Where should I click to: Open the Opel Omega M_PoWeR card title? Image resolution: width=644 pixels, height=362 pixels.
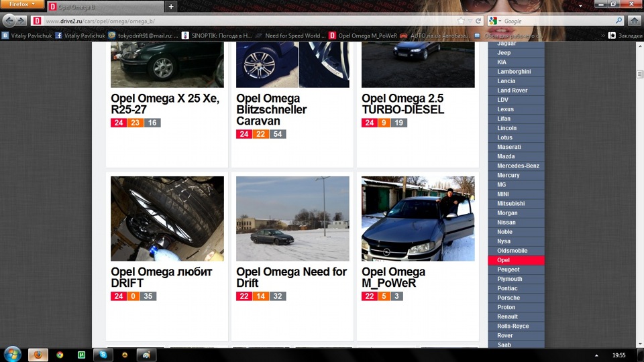394,278
